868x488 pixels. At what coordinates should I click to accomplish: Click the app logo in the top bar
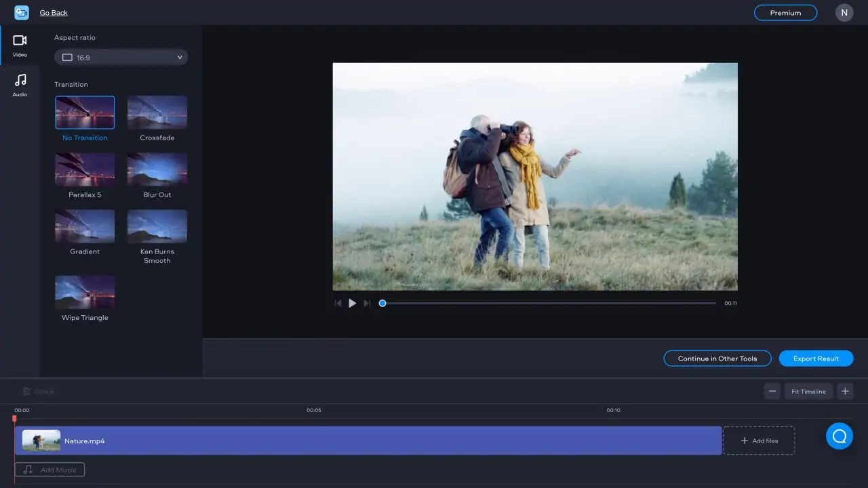[21, 12]
